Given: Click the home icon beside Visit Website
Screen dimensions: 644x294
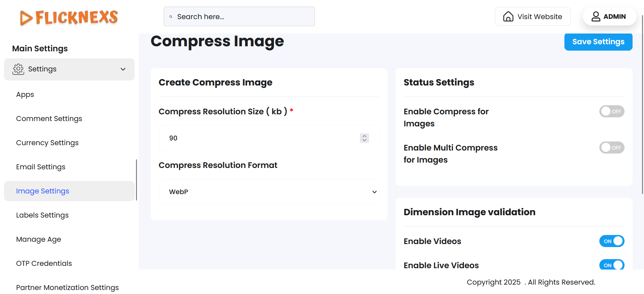Looking at the screenshot, I should coord(508,16).
